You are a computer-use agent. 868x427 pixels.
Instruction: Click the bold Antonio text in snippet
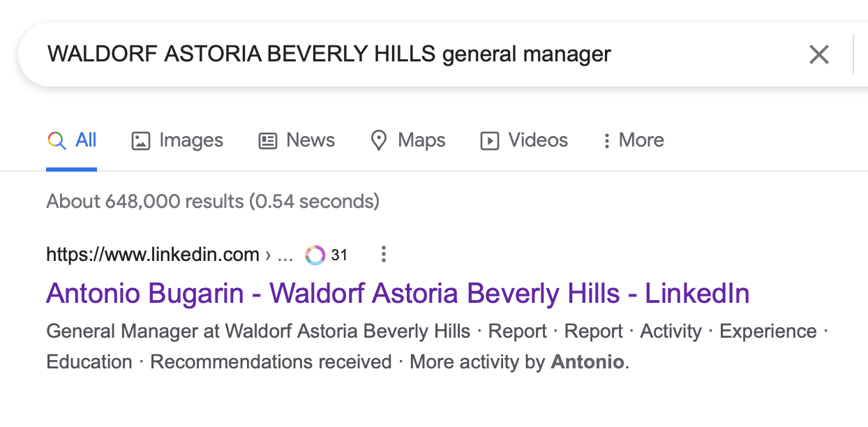(588, 362)
